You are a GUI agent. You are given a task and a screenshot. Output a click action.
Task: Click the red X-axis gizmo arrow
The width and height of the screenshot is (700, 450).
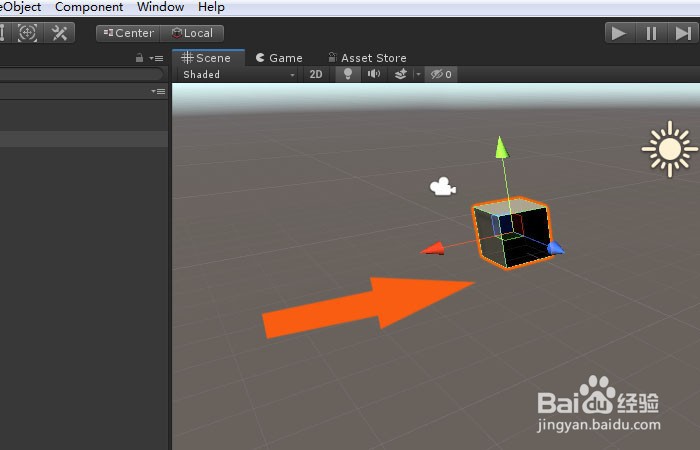pyautogui.click(x=433, y=249)
